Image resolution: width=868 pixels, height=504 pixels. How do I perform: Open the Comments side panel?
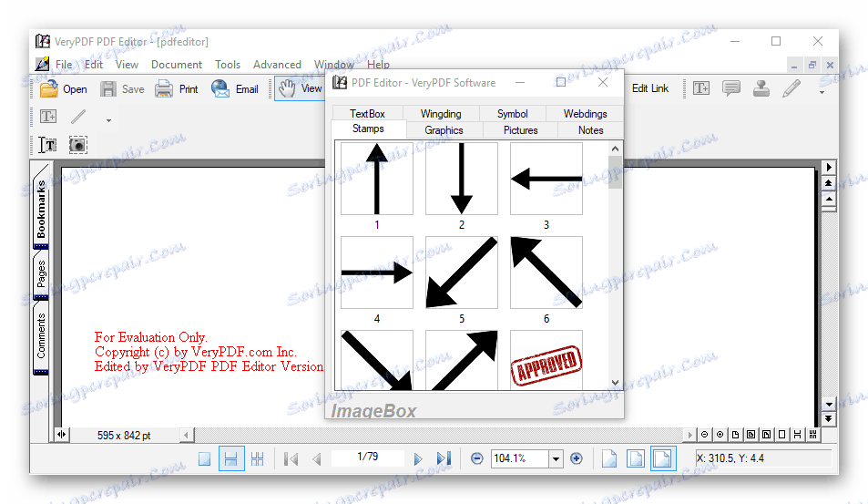point(41,336)
